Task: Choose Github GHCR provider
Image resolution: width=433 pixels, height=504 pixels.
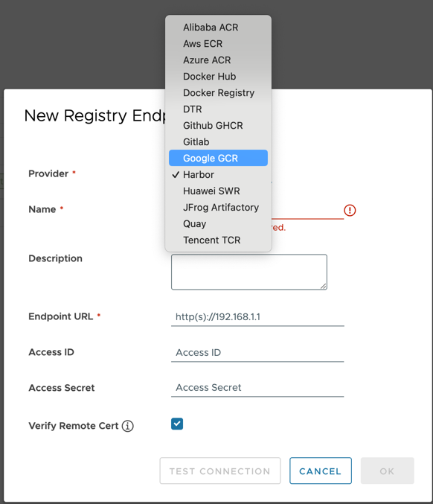Action: pos(218,125)
